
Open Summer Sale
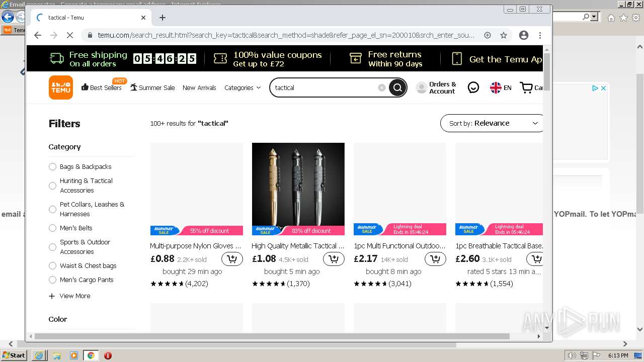coord(152,87)
